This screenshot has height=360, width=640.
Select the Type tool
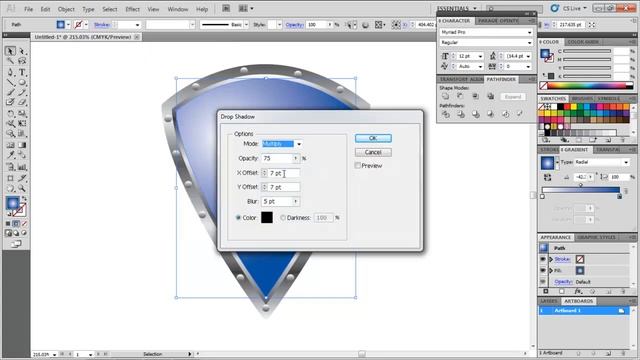click(22, 73)
